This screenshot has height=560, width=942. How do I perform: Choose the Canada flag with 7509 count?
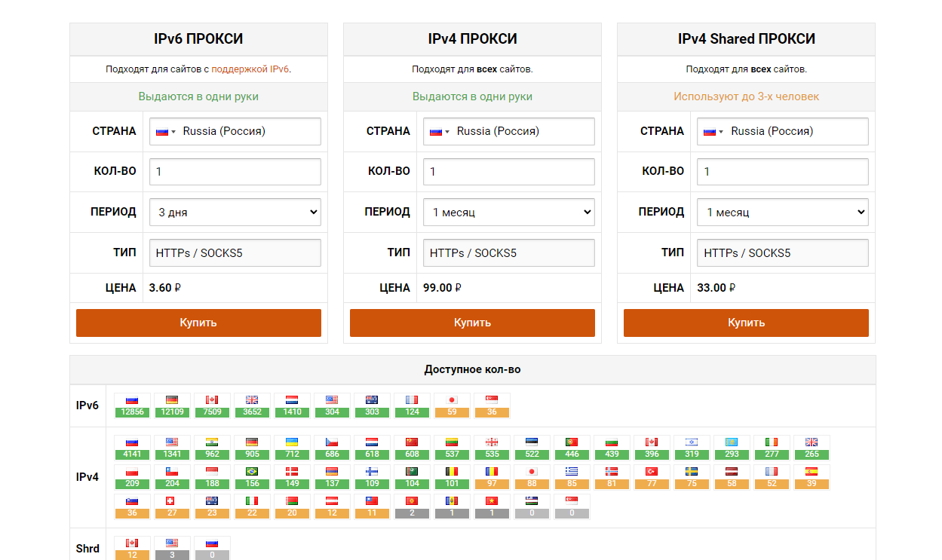(x=213, y=405)
